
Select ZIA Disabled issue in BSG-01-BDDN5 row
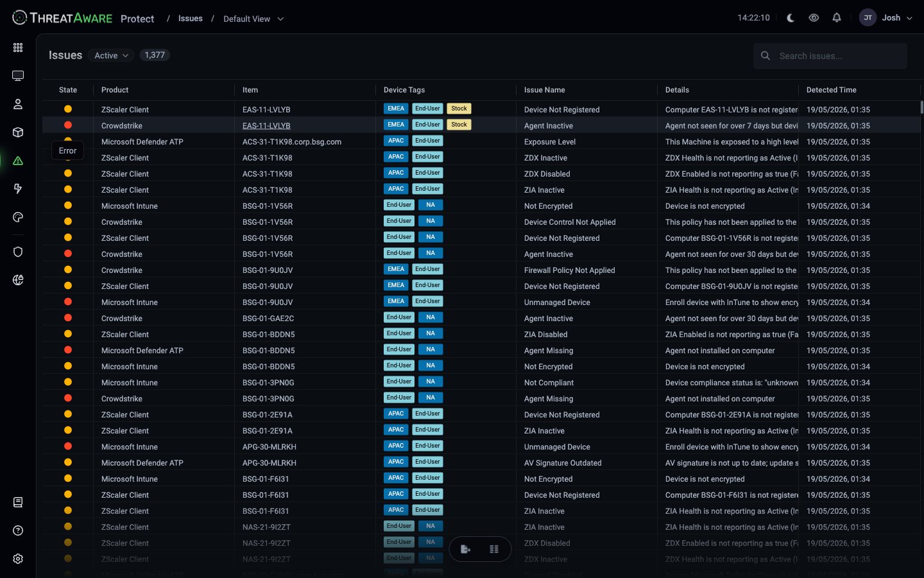(x=545, y=335)
